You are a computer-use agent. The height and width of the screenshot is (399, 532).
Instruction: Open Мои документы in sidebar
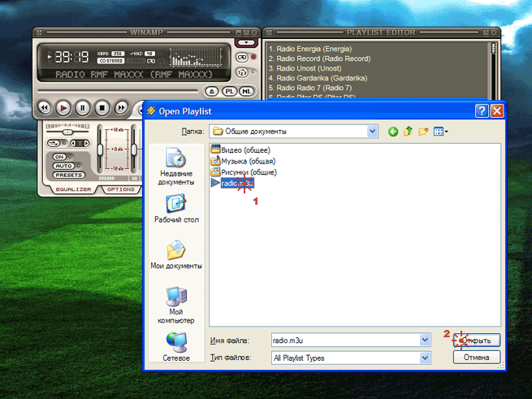point(176,254)
